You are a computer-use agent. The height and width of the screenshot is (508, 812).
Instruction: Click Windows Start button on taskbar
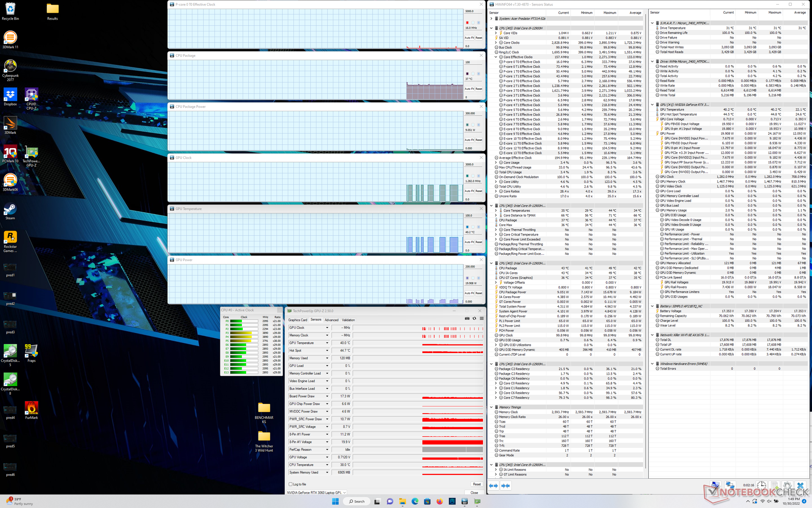click(x=335, y=501)
